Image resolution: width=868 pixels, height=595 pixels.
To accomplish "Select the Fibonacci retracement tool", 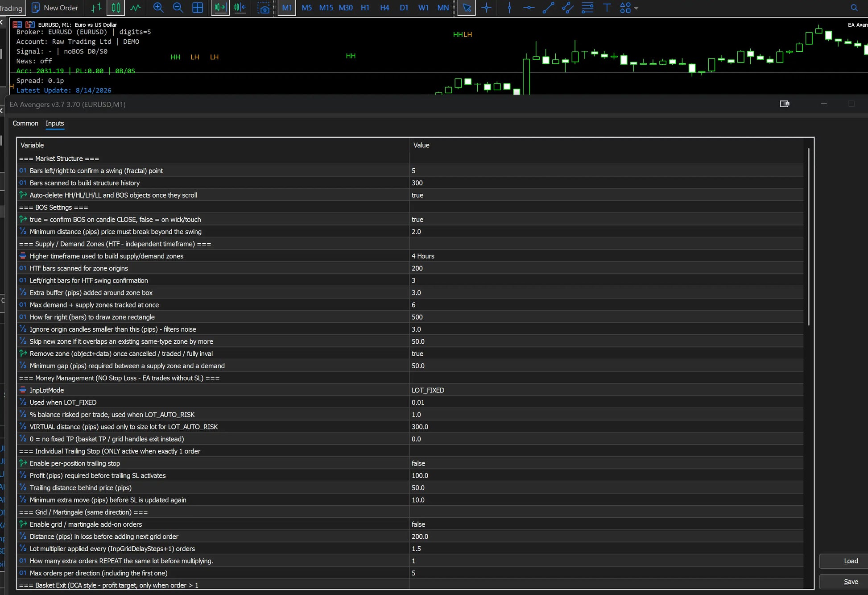I will (587, 8).
